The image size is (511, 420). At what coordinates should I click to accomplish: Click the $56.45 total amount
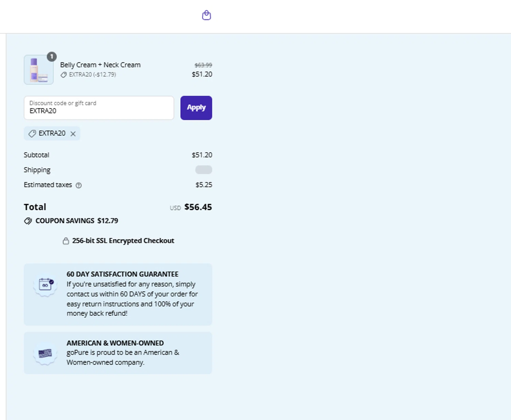[x=198, y=207]
